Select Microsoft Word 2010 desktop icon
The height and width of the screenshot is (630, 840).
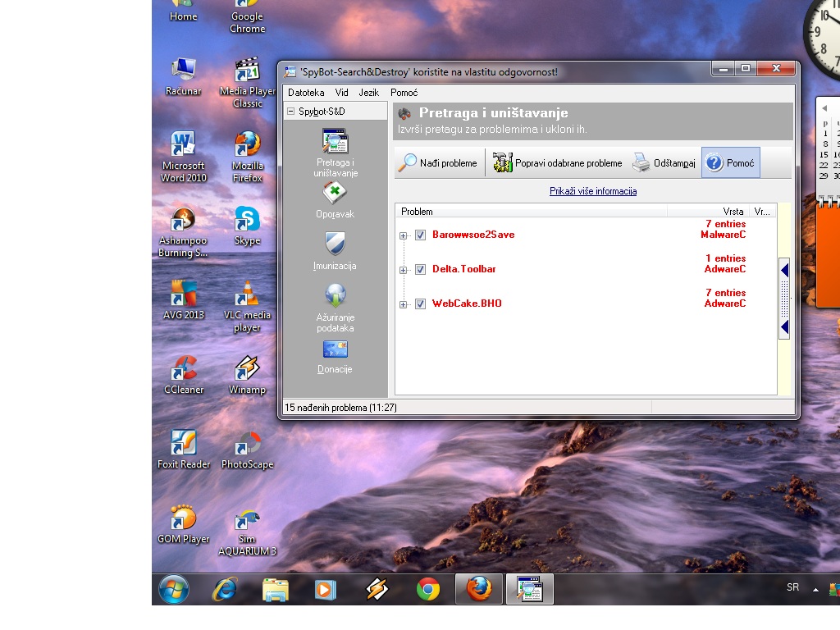point(183,157)
